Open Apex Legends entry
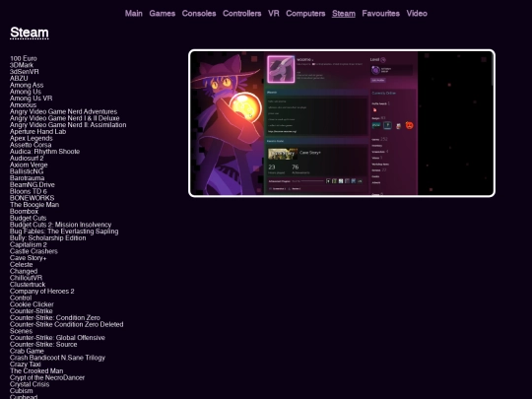The height and width of the screenshot is (399, 532). click(x=32, y=138)
